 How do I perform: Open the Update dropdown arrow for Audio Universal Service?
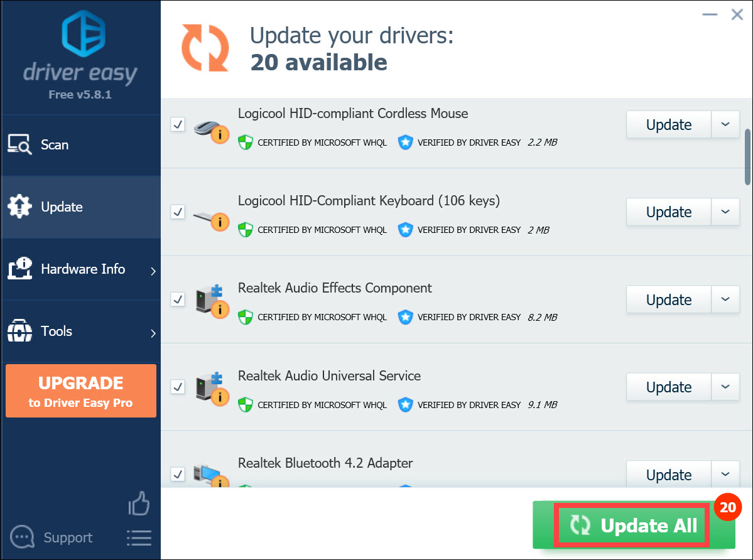click(x=725, y=387)
